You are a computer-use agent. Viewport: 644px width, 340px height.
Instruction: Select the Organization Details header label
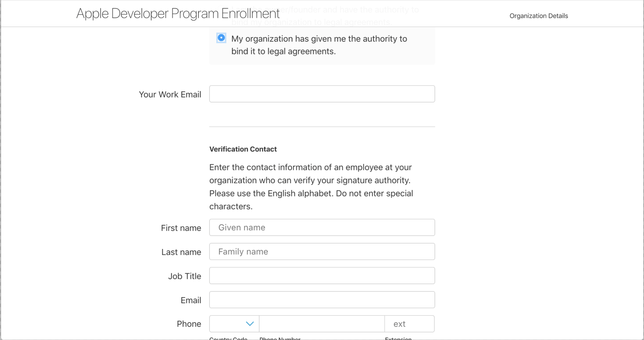tap(538, 16)
